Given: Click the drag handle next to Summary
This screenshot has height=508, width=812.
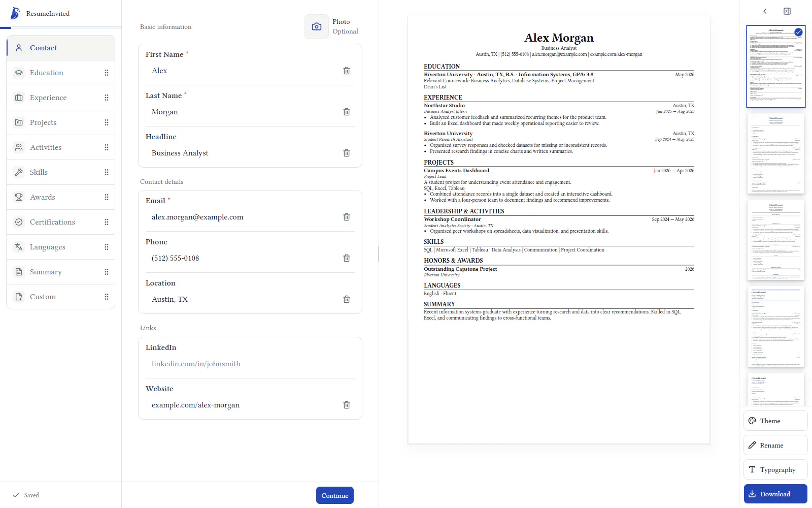Looking at the screenshot, I should point(107,272).
